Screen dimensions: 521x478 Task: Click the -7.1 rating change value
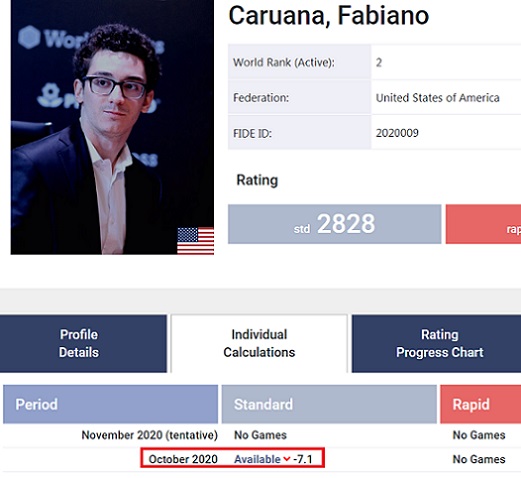point(303,459)
